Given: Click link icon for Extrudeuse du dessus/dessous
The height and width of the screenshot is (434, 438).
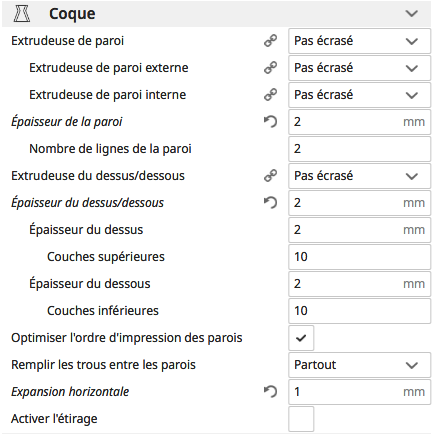Looking at the screenshot, I should (270, 176).
